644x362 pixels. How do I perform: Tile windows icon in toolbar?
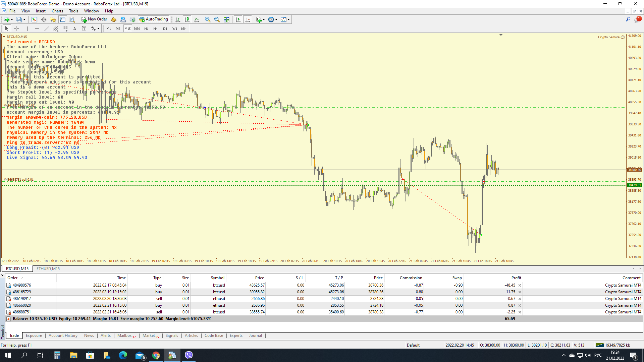pyautogui.click(x=226, y=19)
